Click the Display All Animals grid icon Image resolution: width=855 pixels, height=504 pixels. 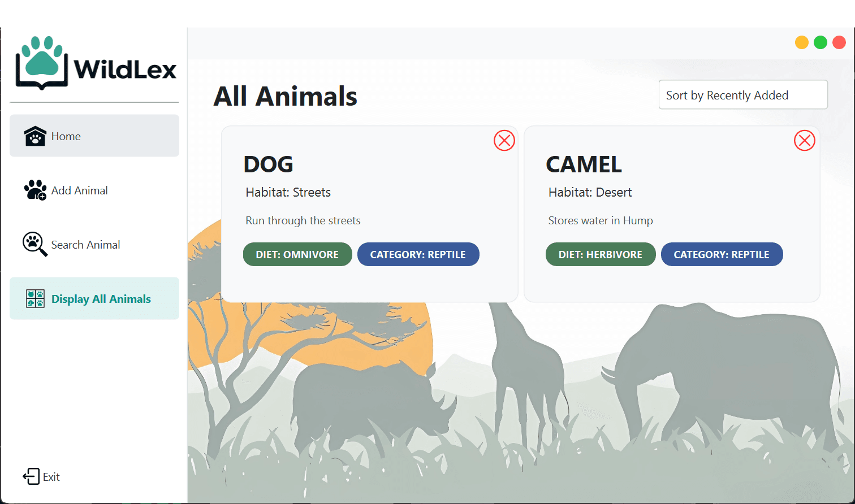click(x=35, y=298)
